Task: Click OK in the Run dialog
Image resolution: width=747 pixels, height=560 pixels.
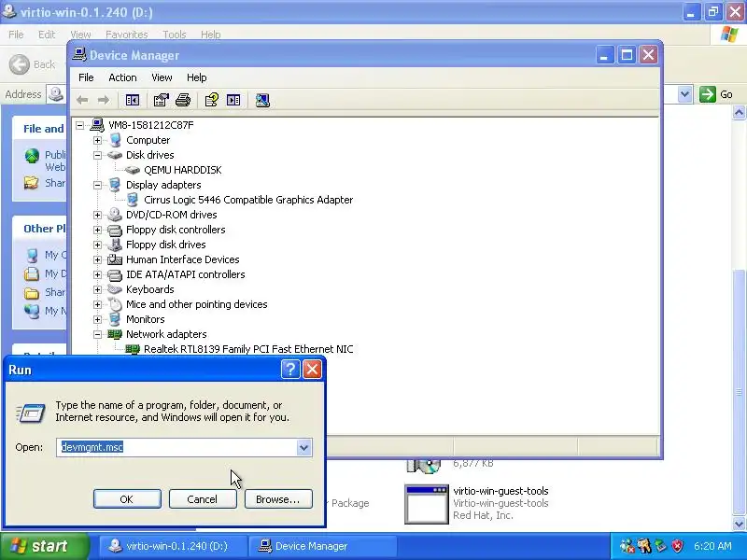Action: click(127, 499)
